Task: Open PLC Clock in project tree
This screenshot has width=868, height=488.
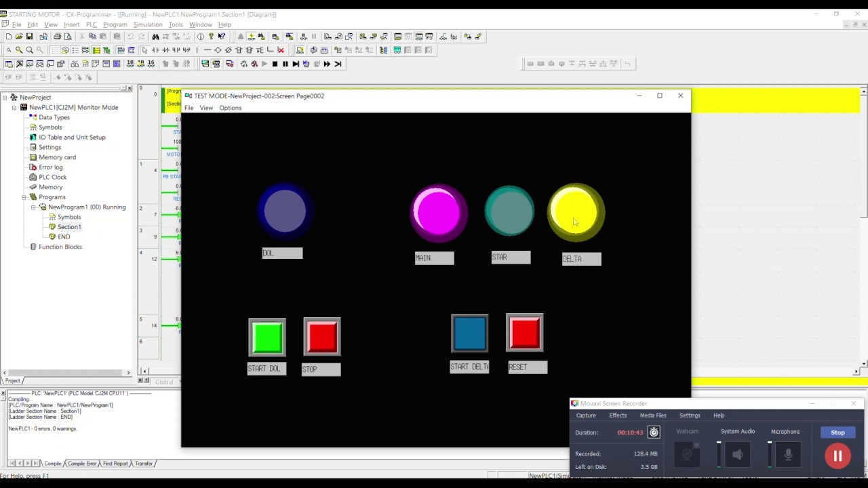Action: [x=52, y=177]
